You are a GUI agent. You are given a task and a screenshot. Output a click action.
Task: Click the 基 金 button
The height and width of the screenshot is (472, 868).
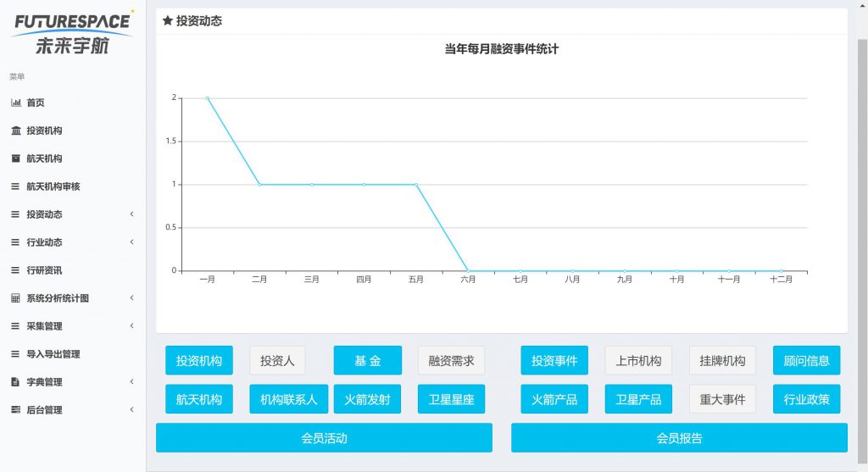(x=368, y=361)
